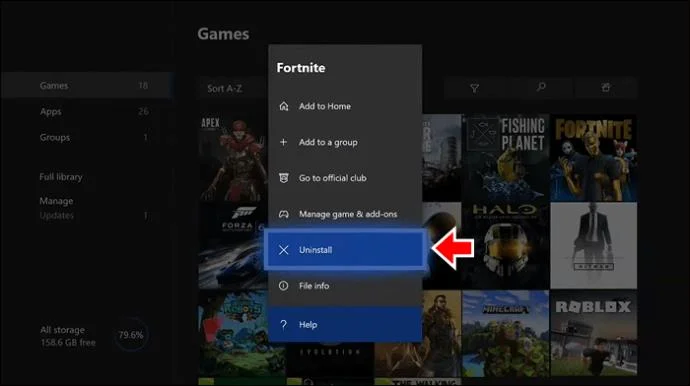This screenshot has width=690, height=386.
Task: Open the search magnifier icon
Action: (541, 88)
